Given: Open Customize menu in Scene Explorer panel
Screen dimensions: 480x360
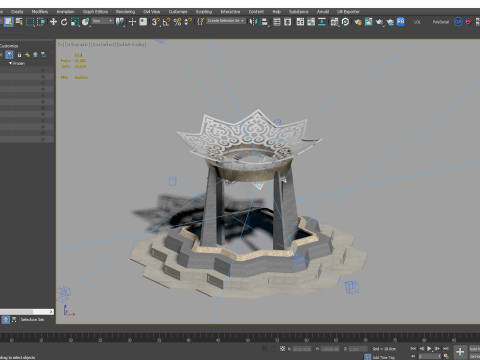Looking at the screenshot, I should [x=9, y=46].
